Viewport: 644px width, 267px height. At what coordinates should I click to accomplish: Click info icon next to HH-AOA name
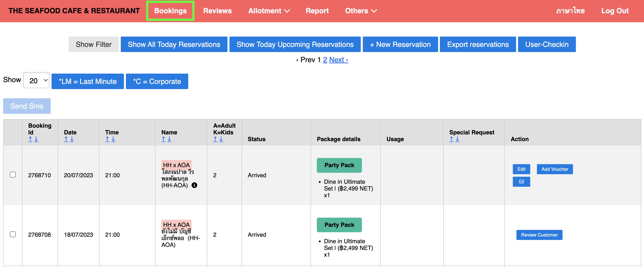click(x=194, y=185)
